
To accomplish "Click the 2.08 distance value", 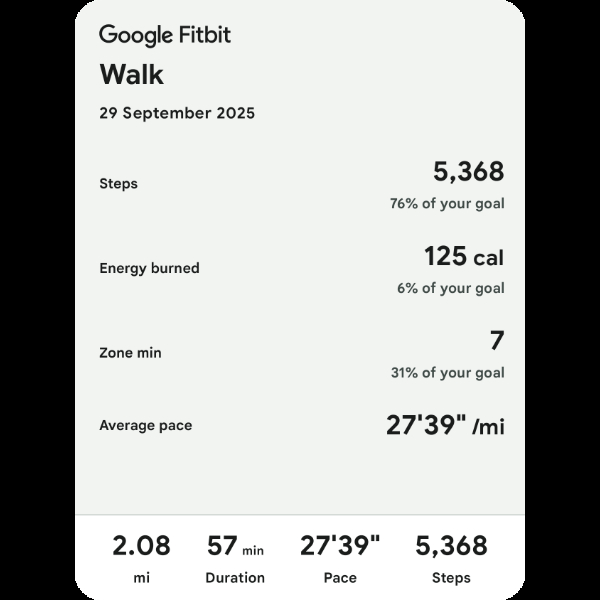I will pos(141,546).
